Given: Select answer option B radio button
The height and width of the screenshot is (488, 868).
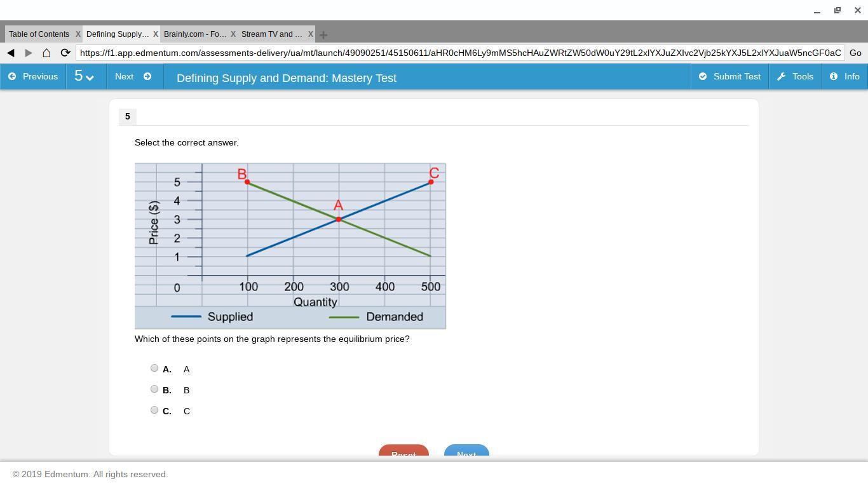Looking at the screenshot, I should point(154,389).
